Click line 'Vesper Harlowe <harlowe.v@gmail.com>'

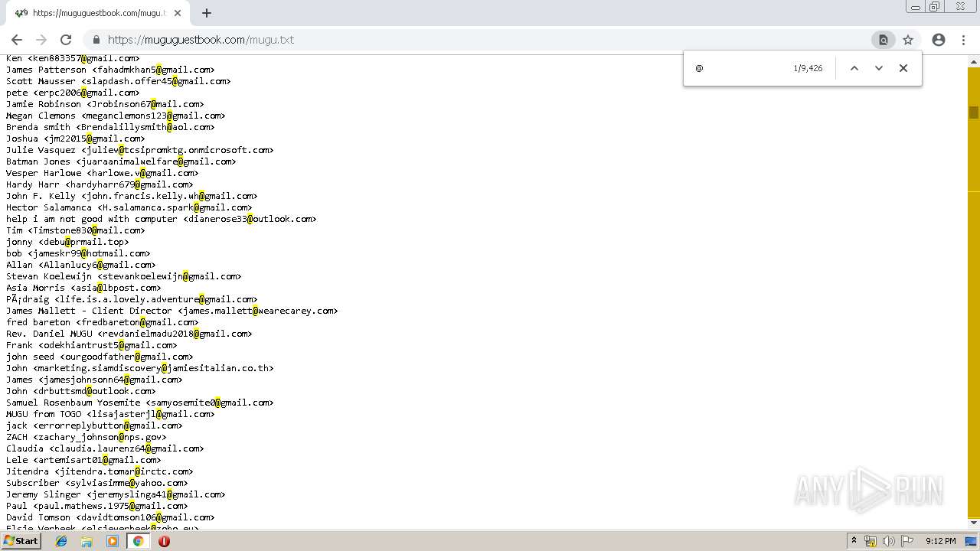[103, 173]
